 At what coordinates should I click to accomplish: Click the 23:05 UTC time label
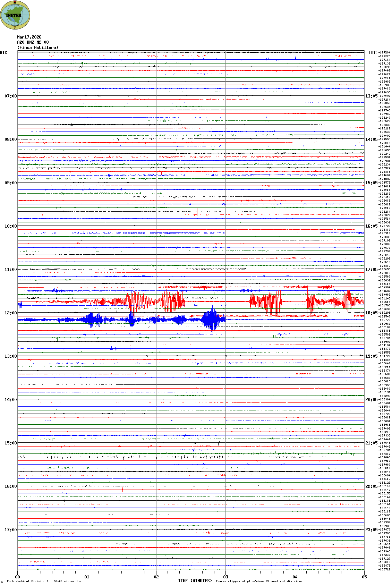(371, 530)
